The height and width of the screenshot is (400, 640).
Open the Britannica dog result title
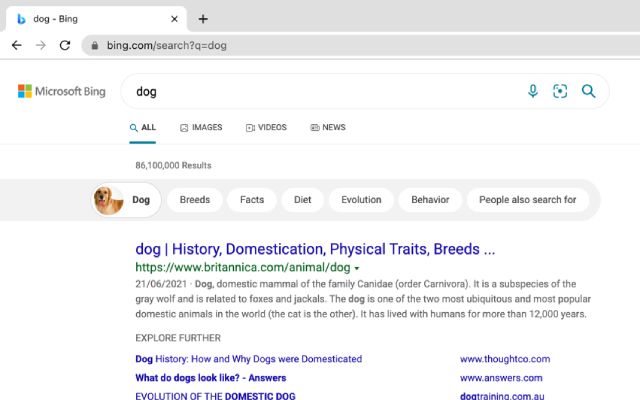(x=315, y=249)
